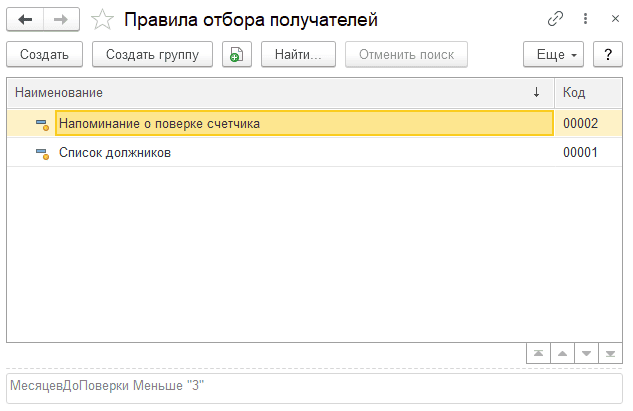Image resolution: width=633 pixels, height=411 pixels.
Task: Open help with the question mark button
Action: click(606, 55)
